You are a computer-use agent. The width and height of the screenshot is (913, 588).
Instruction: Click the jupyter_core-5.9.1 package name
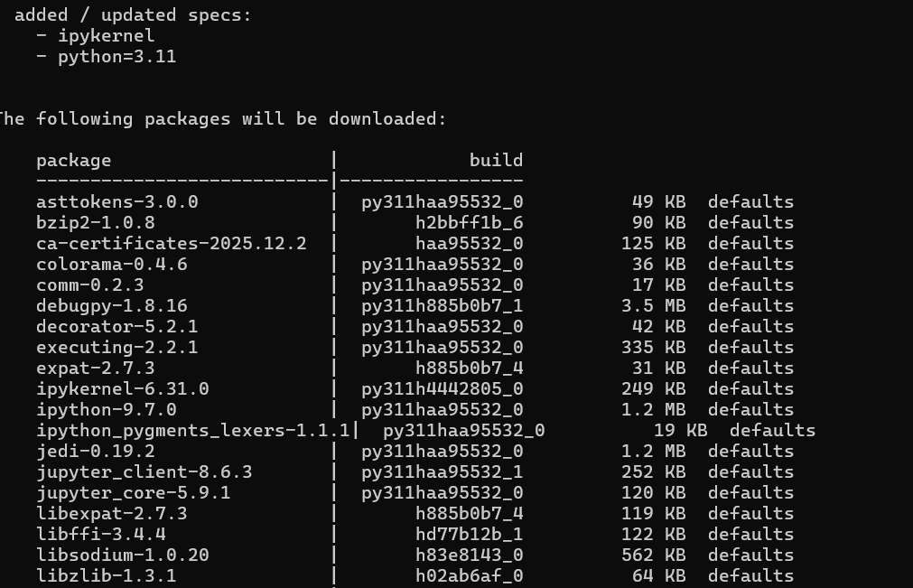click(x=133, y=492)
